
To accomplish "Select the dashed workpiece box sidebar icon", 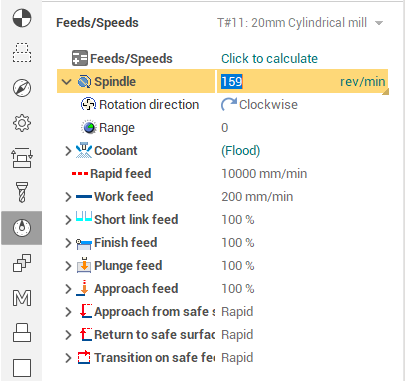I will 22,53.
